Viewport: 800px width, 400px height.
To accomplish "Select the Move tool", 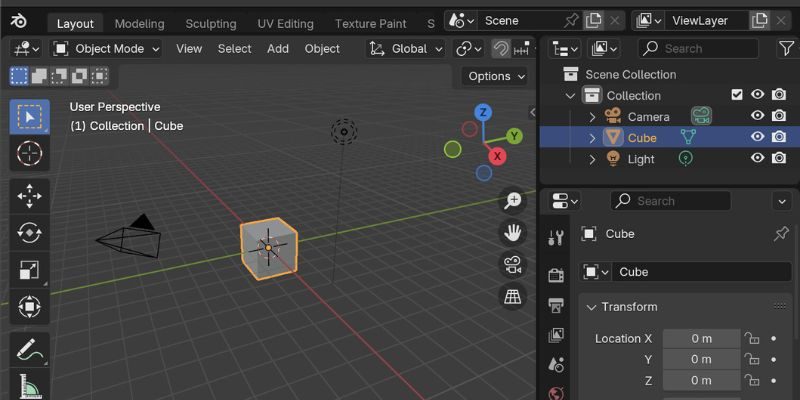I will coord(30,196).
